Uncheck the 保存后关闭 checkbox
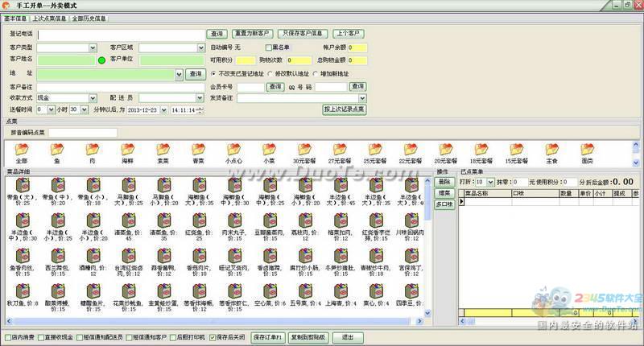The height and width of the screenshot is (346, 644). (x=213, y=337)
